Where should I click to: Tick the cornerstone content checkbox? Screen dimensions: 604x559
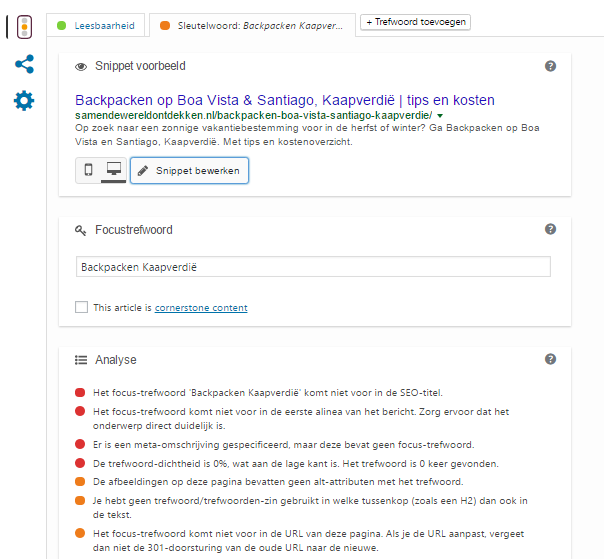pyautogui.click(x=81, y=307)
